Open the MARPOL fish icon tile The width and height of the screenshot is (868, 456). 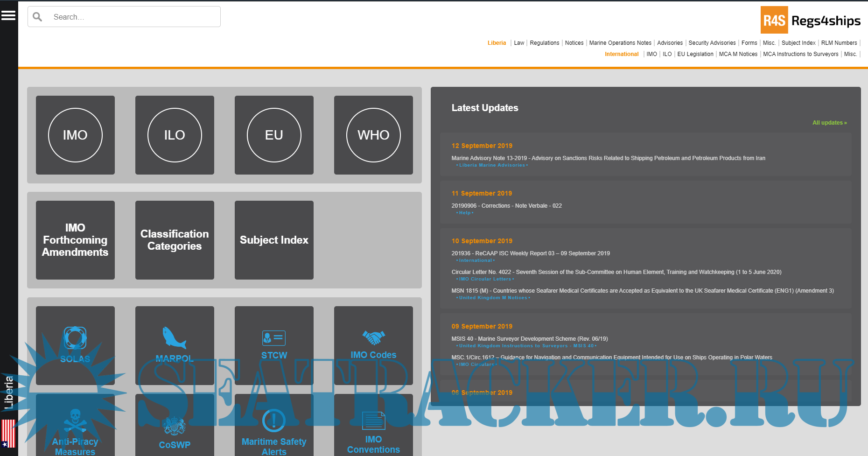174,338
